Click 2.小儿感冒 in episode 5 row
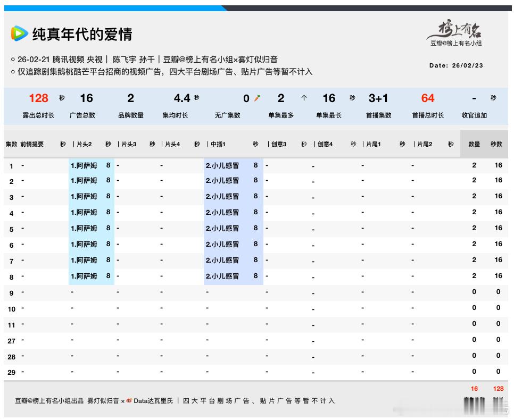Image resolution: width=514 pixels, height=420 pixels. click(x=222, y=229)
